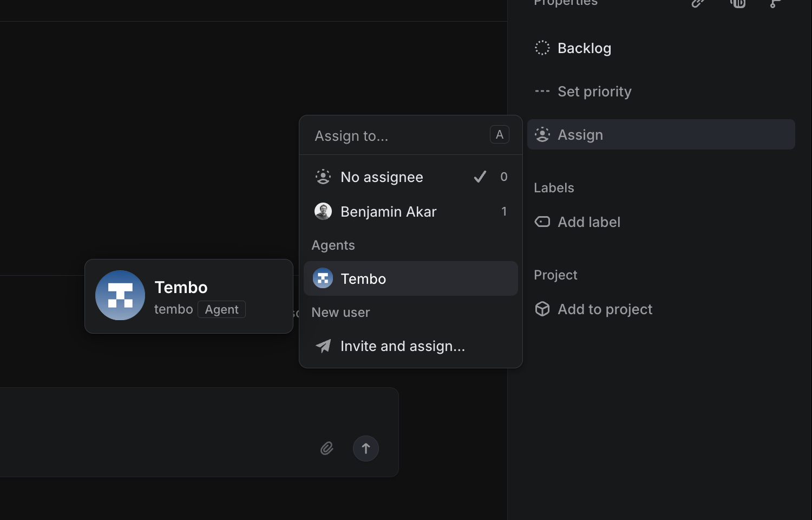Click the Agents section header
Viewport: 812px width, 520px height.
(333, 245)
